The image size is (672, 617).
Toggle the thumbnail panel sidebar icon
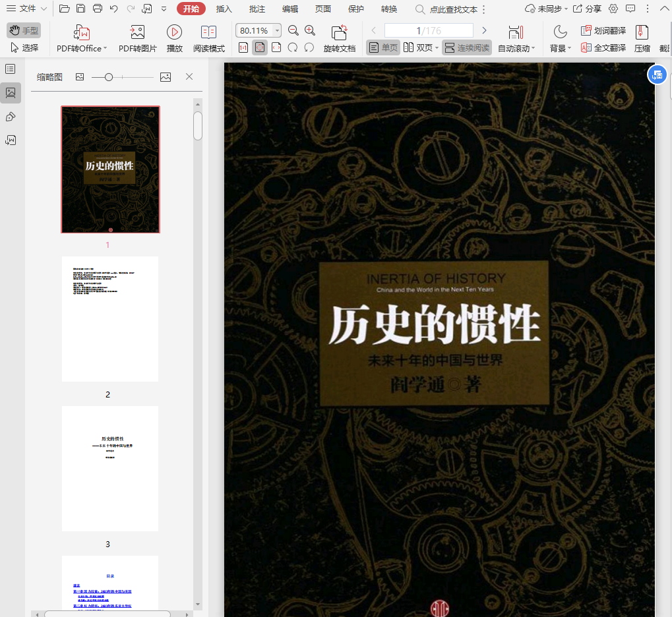pos(11,92)
